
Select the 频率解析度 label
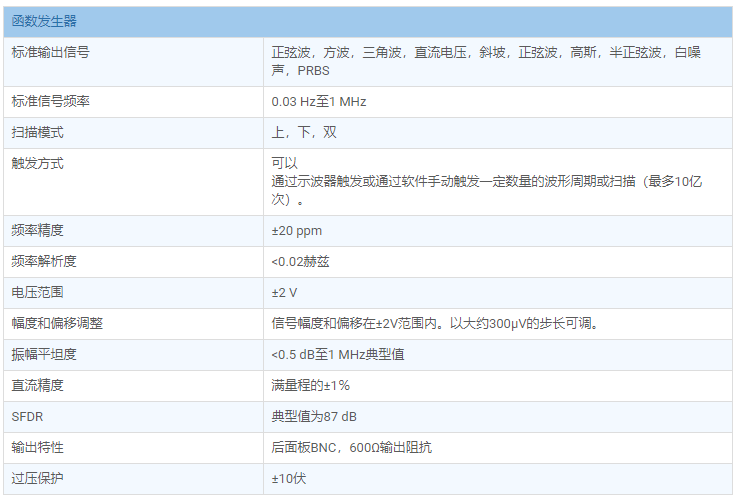(44, 262)
